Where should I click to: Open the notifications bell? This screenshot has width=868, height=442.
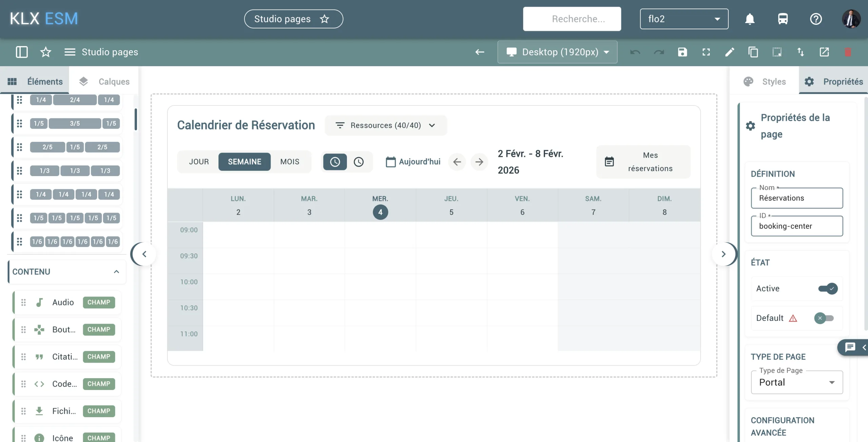pyautogui.click(x=750, y=19)
